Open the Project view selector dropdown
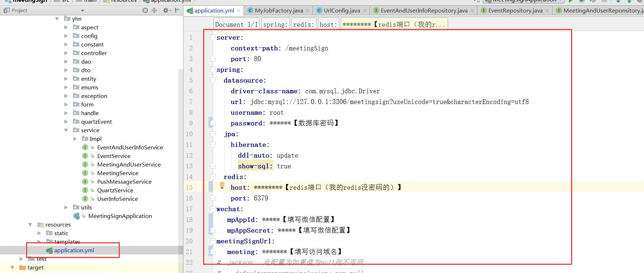644x273 pixels. [x=83, y=11]
